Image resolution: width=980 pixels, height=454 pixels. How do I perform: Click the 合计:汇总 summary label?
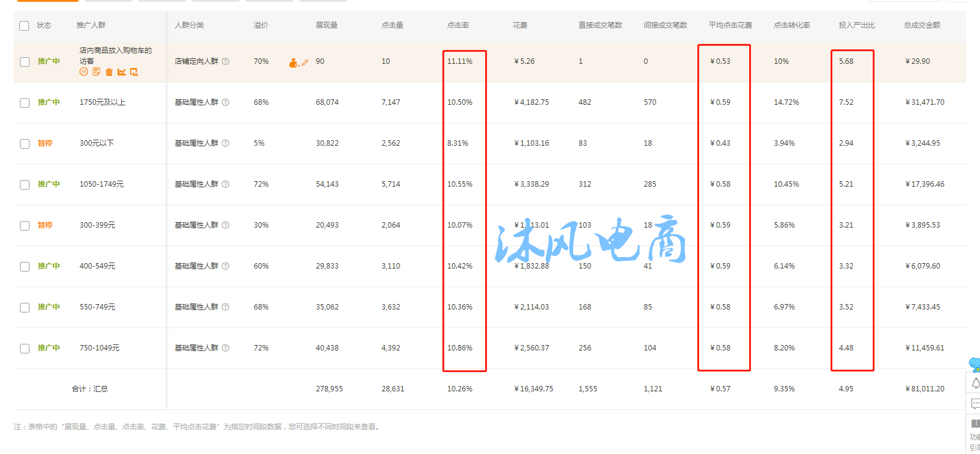[x=90, y=389]
